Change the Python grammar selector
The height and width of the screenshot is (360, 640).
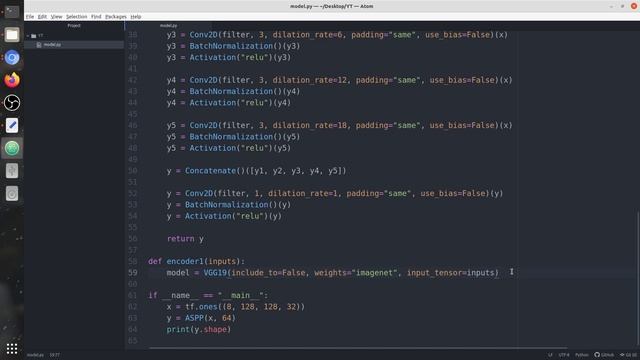(582, 355)
